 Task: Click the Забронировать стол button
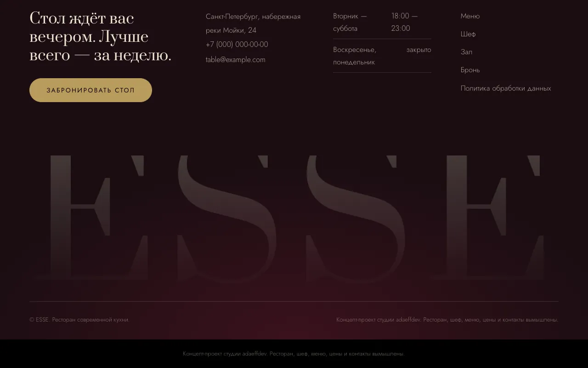90,90
